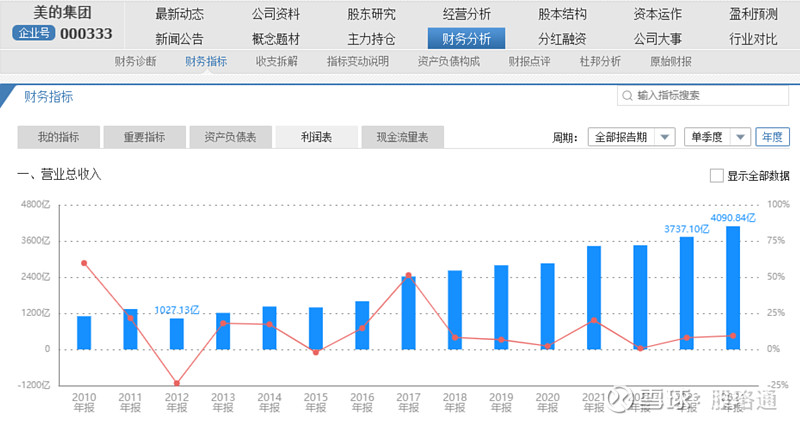The image size is (800, 424).
Task: Click the 2010 revenue bar
Action: coord(84,333)
